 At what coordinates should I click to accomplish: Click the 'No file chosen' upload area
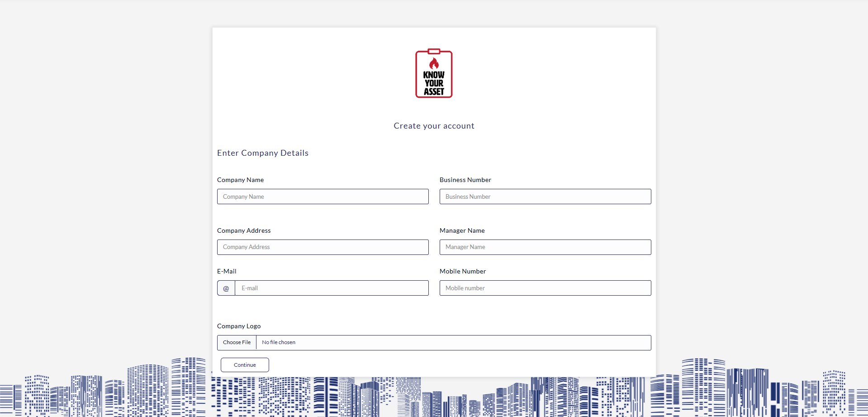click(x=452, y=343)
